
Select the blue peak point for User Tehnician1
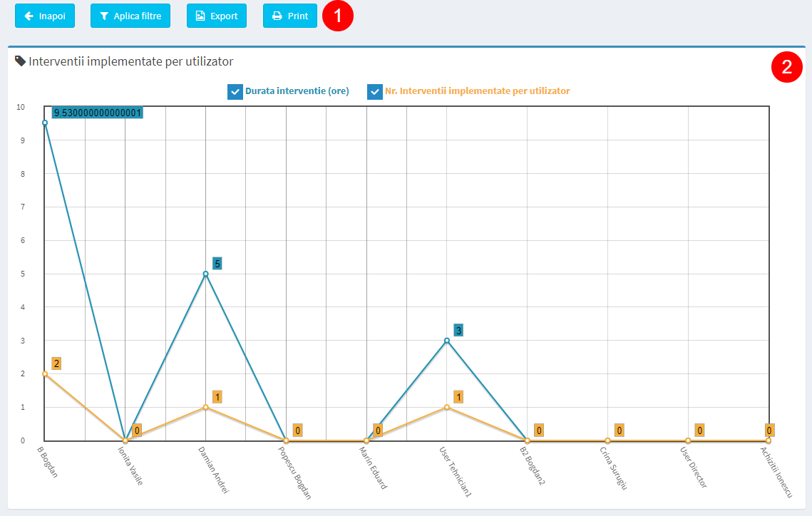pyautogui.click(x=447, y=341)
